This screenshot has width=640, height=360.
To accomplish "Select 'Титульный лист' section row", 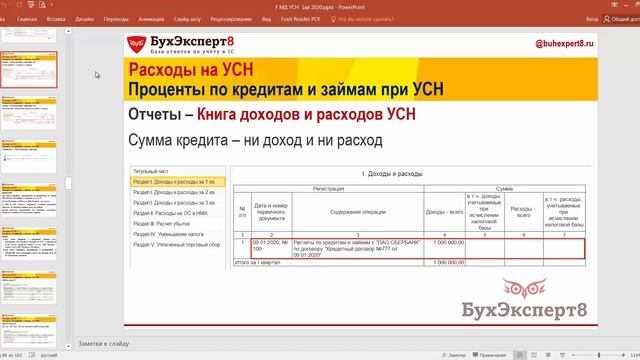I will [x=178, y=171].
